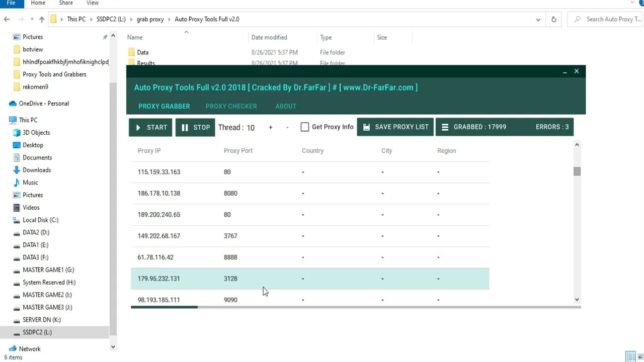Click the ERRORS : 3 counter

[552, 127]
